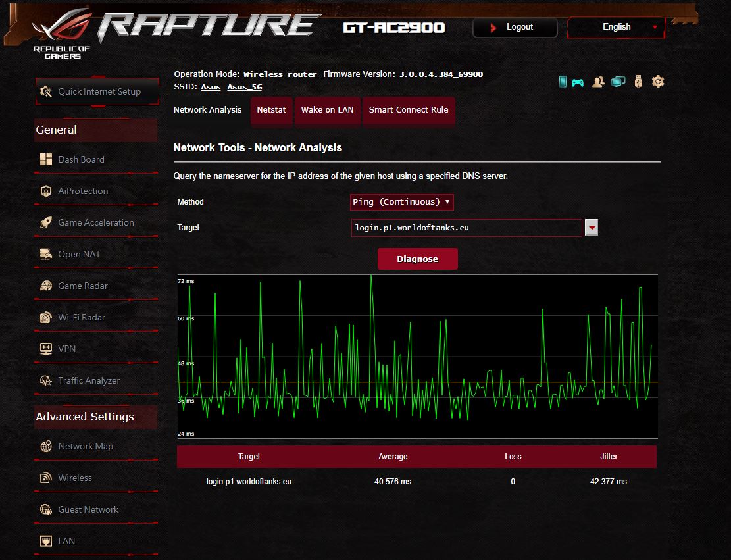Click the Method field label

coord(190,202)
